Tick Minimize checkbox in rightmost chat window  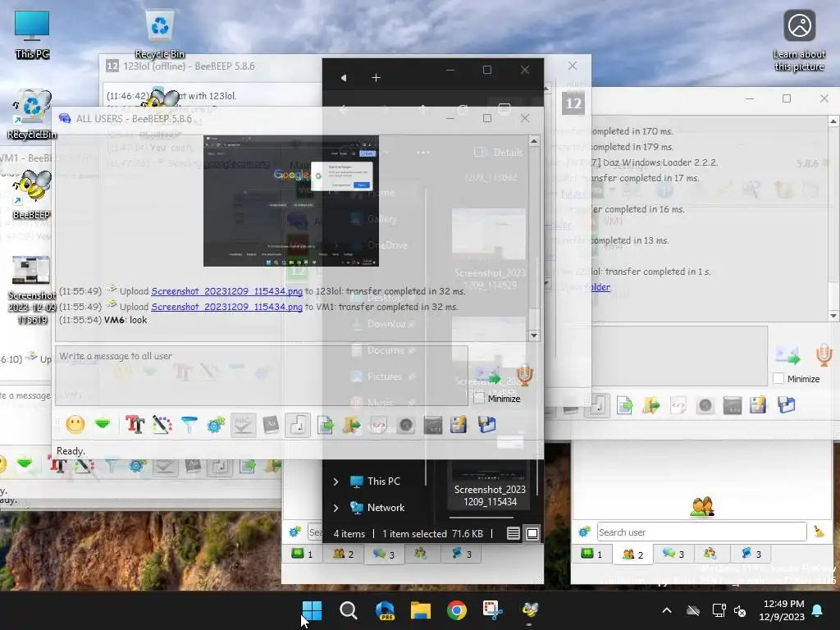(x=778, y=379)
